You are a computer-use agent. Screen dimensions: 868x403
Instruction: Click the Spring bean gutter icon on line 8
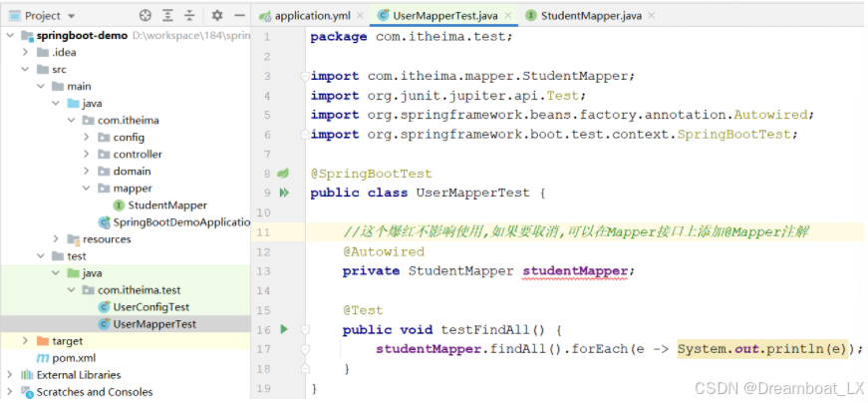pos(283,174)
